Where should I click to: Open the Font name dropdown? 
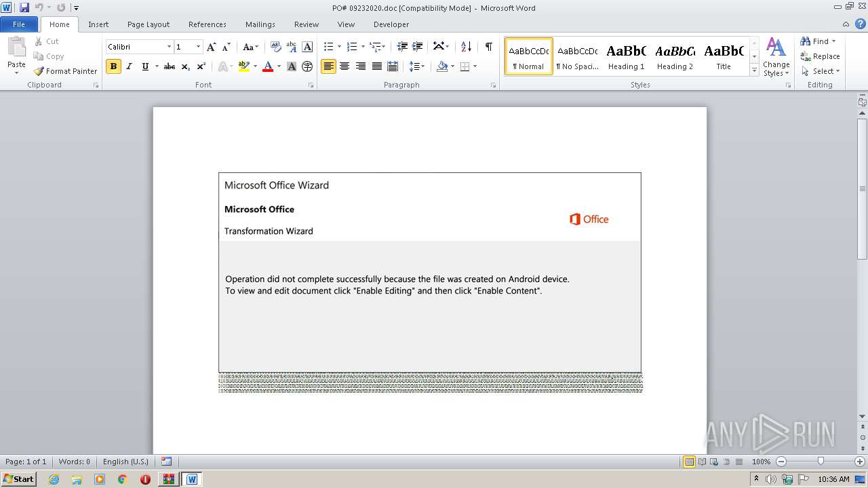[x=169, y=47]
